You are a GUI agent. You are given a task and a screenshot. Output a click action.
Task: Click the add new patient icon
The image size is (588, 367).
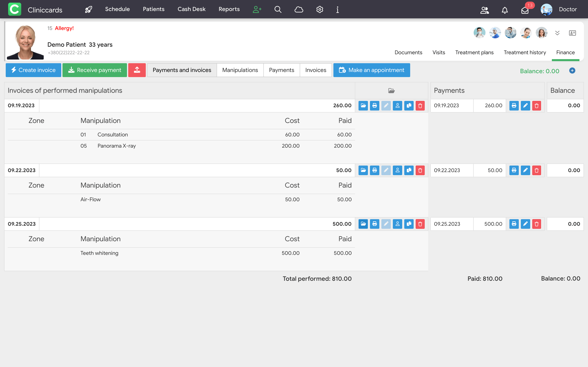257,9
